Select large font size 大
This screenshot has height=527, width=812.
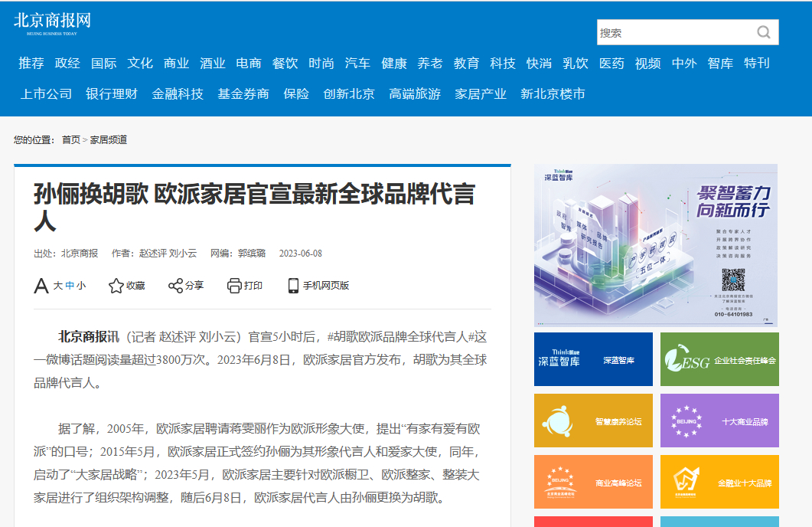[x=57, y=286]
